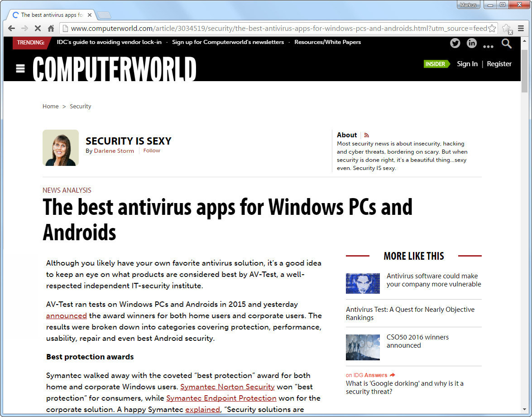Open the Symantec Norton Security link
Screen dimensions: 532x417
pos(227,387)
